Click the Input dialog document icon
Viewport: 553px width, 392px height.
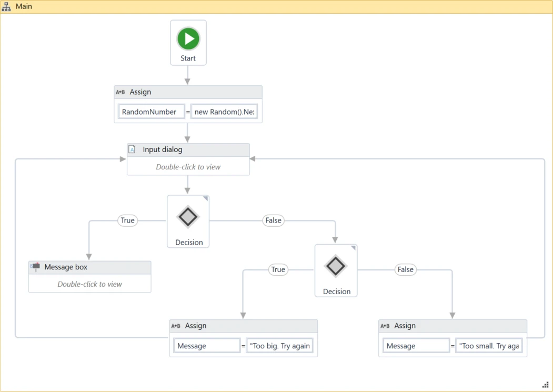(x=132, y=149)
